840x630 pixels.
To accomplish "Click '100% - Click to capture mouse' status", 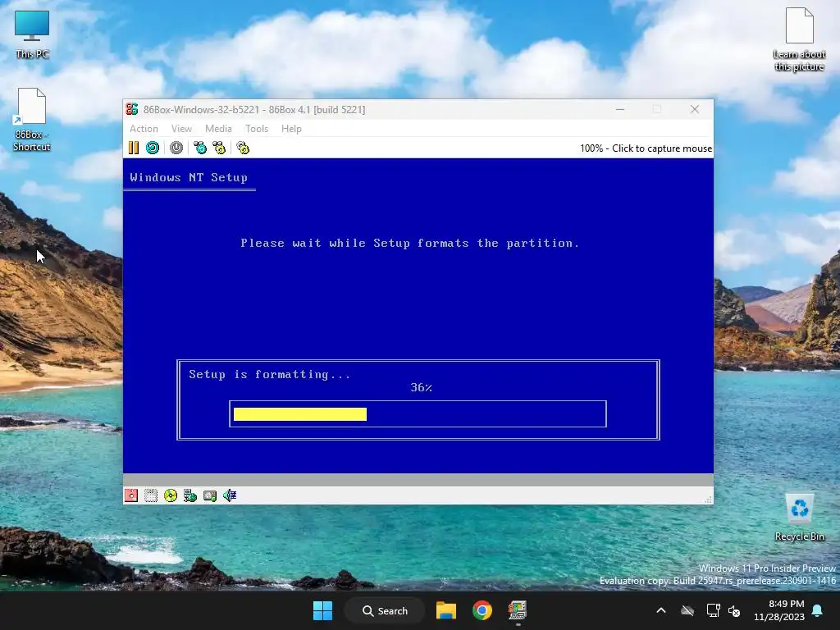I will [x=646, y=148].
